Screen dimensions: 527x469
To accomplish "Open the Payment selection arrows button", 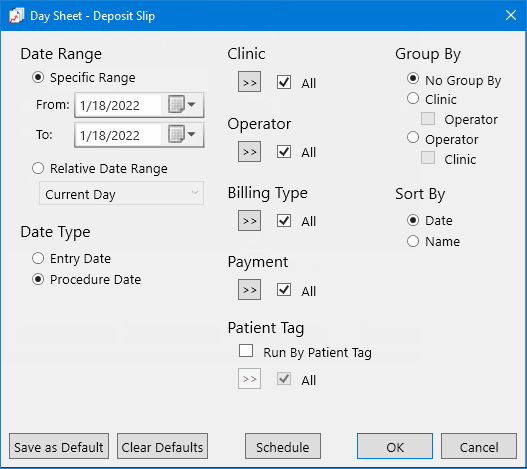I will point(249,289).
